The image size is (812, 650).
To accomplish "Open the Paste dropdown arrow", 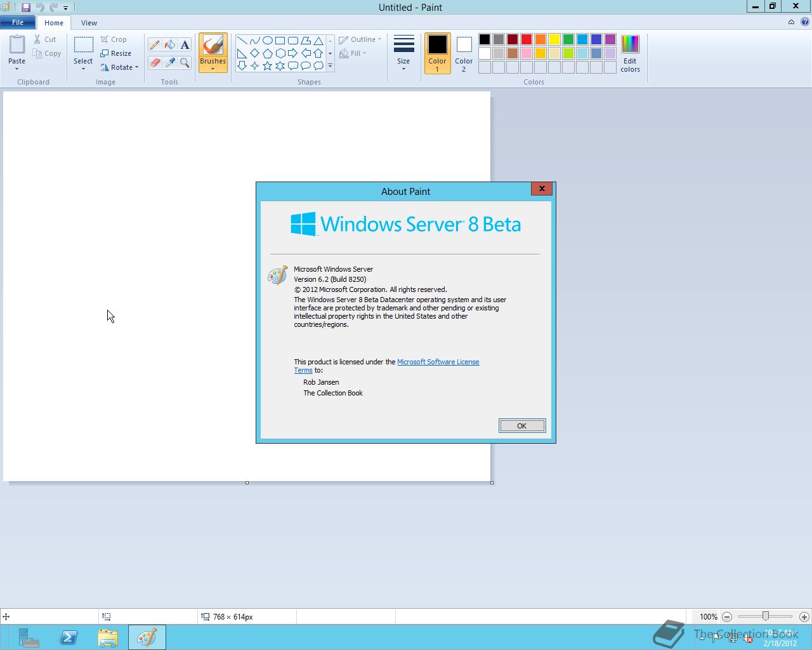I will (x=16, y=69).
